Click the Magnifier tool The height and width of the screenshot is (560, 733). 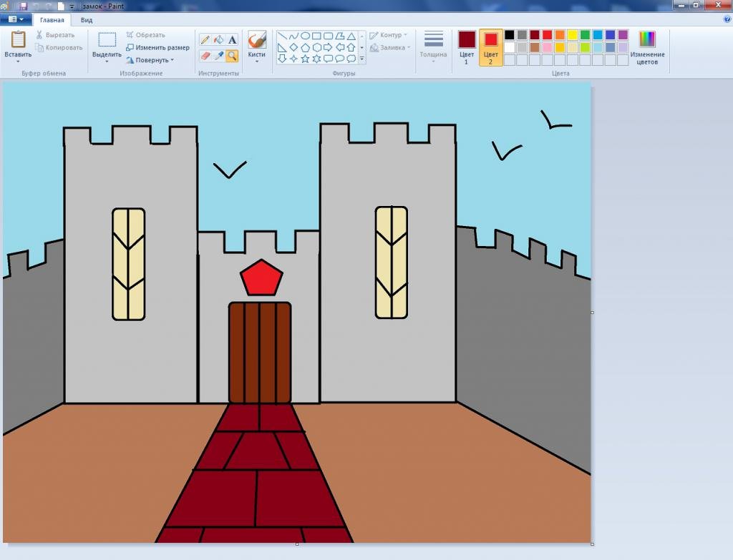pyautogui.click(x=232, y=55)
